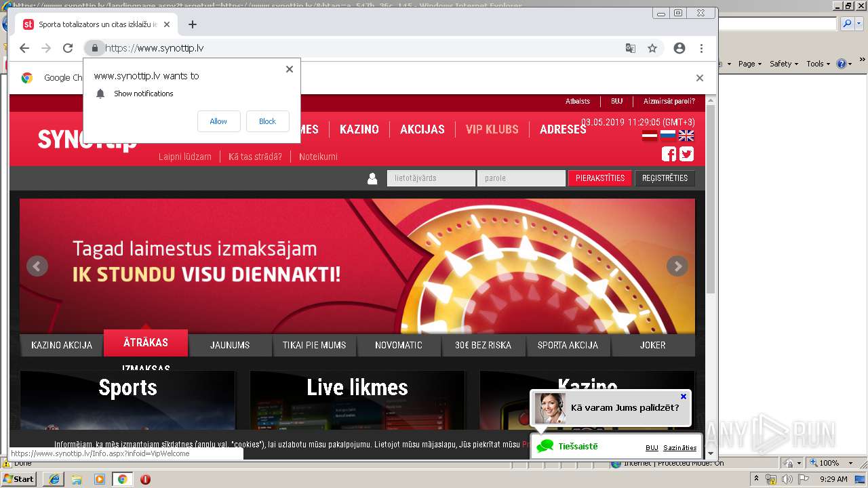Open the VIP KLUBS menu item
The width and height of the screenshot is (868, 488).
tap(492, 129)
